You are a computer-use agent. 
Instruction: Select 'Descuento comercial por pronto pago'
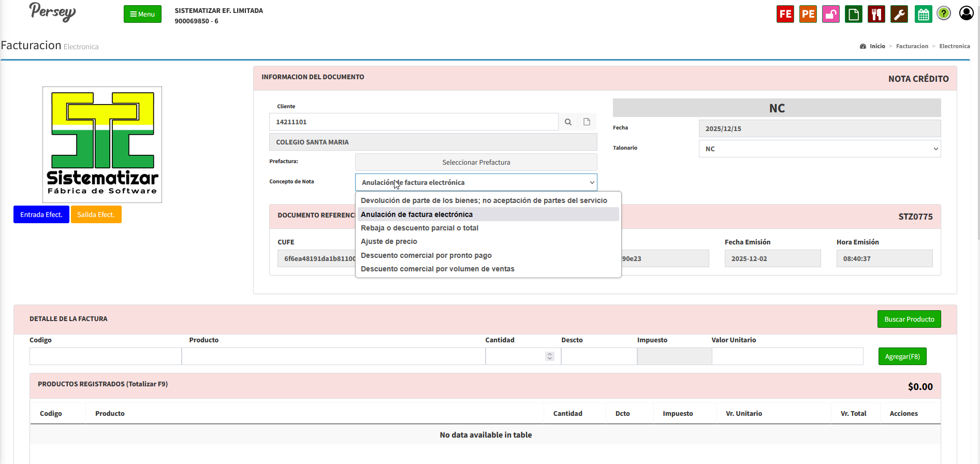click(426, 255)
